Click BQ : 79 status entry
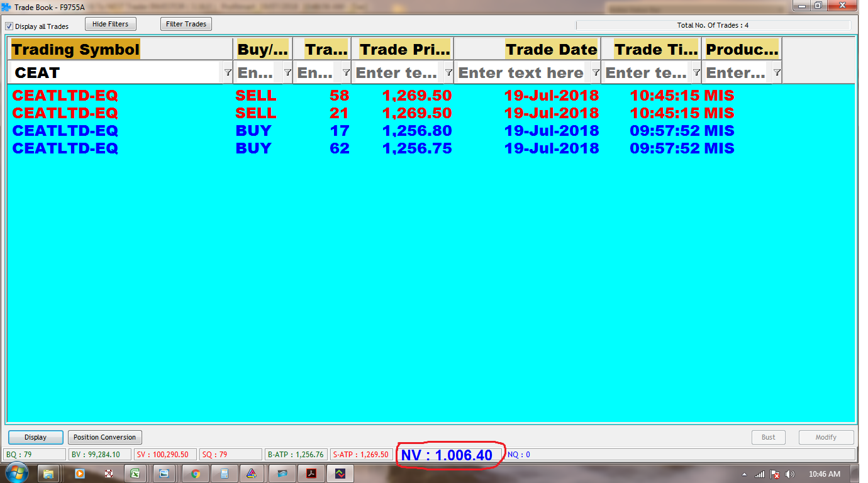The width and height of the screenshot is (868, 483). (35, 455)
